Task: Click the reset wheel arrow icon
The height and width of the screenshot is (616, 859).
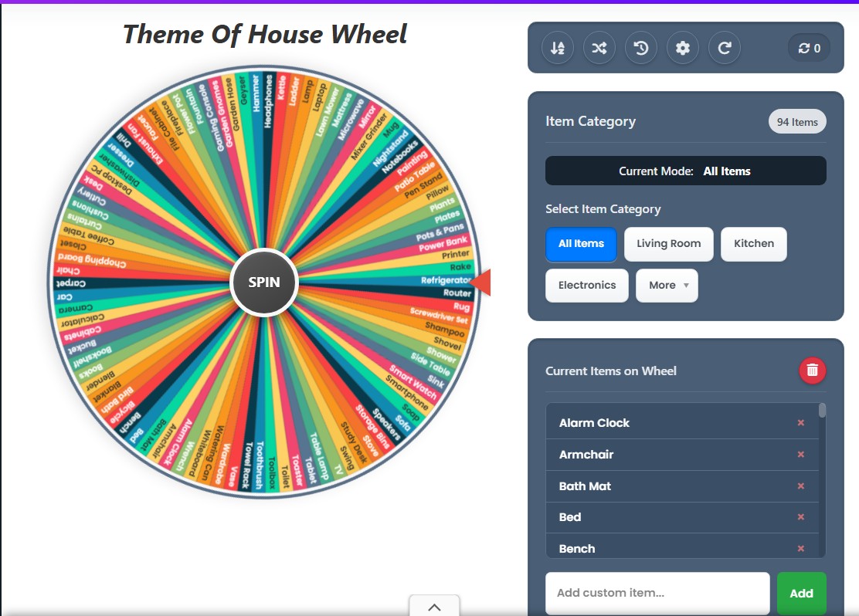Action: (725, 48)
